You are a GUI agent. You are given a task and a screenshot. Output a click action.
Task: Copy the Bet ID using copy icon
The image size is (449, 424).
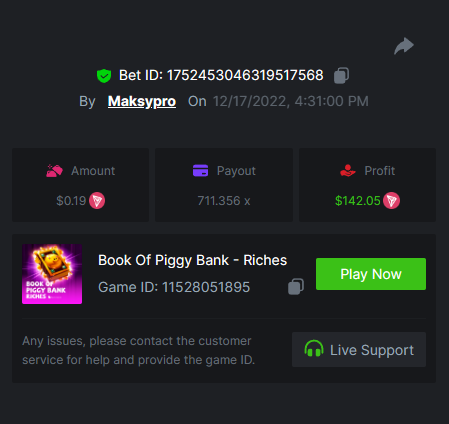point(341,75)
